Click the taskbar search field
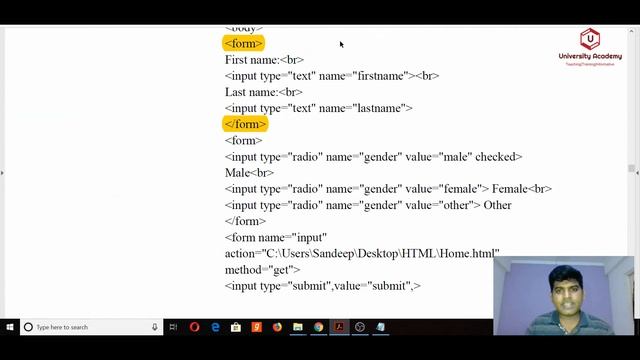640x360 pixels. click(x=91, y=327)
